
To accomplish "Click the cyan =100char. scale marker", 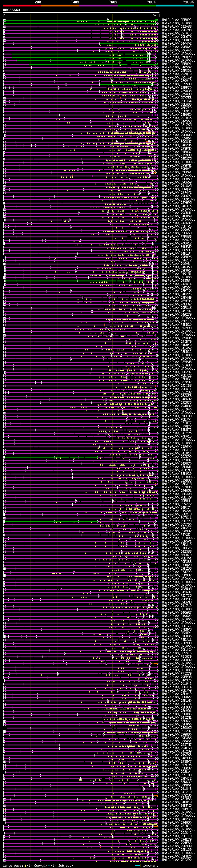I will tap(138, 866).
